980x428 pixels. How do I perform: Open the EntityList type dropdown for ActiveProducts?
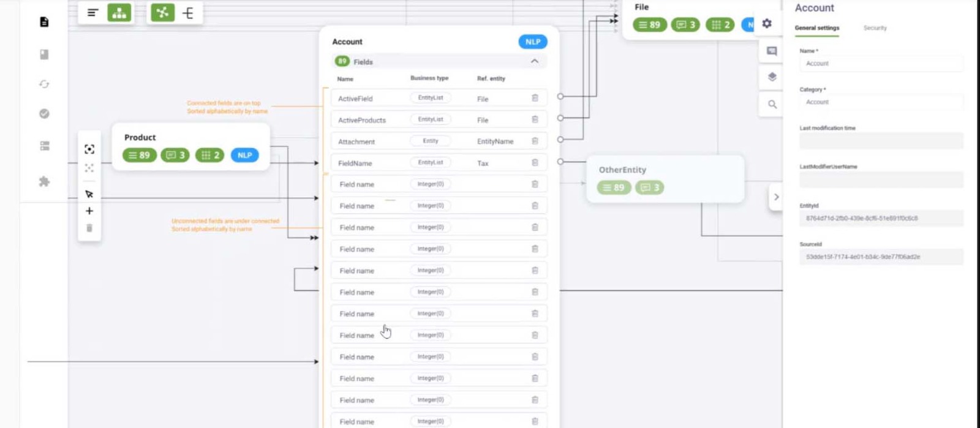[431, 119]
